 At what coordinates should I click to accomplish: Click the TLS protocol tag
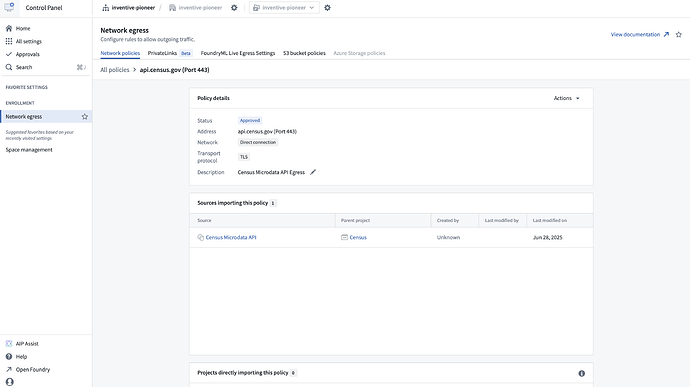(x=244, y=157)
